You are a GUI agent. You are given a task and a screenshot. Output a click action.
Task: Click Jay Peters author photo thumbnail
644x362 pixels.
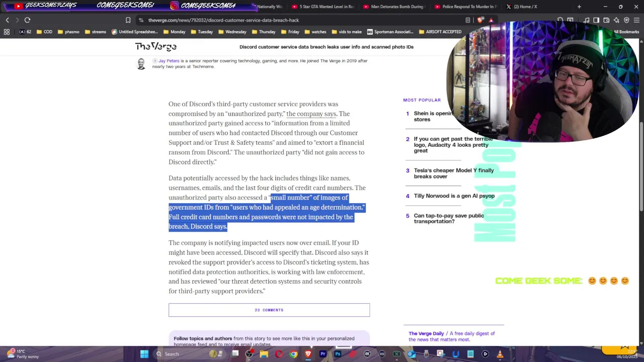click(141, 64)
